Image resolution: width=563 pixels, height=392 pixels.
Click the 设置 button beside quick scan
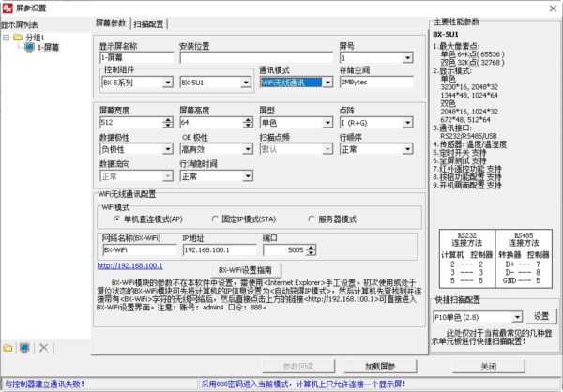[x=541, y=317]
